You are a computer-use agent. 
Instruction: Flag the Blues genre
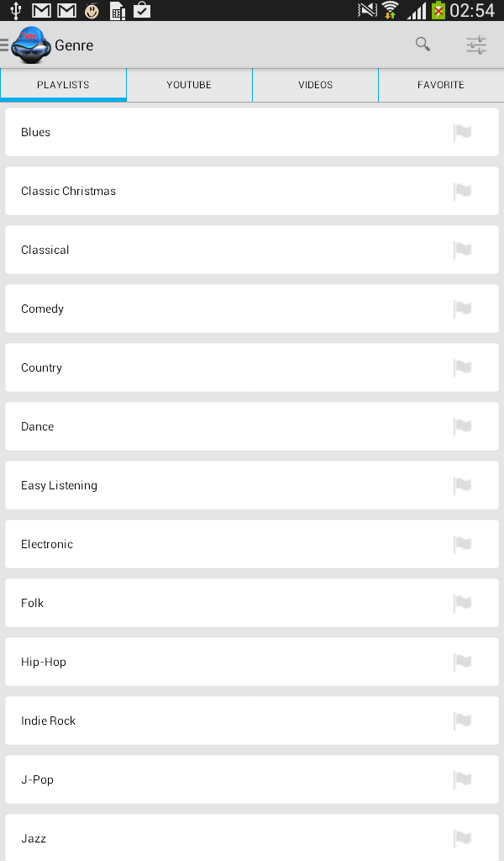(x=462, y=132)
